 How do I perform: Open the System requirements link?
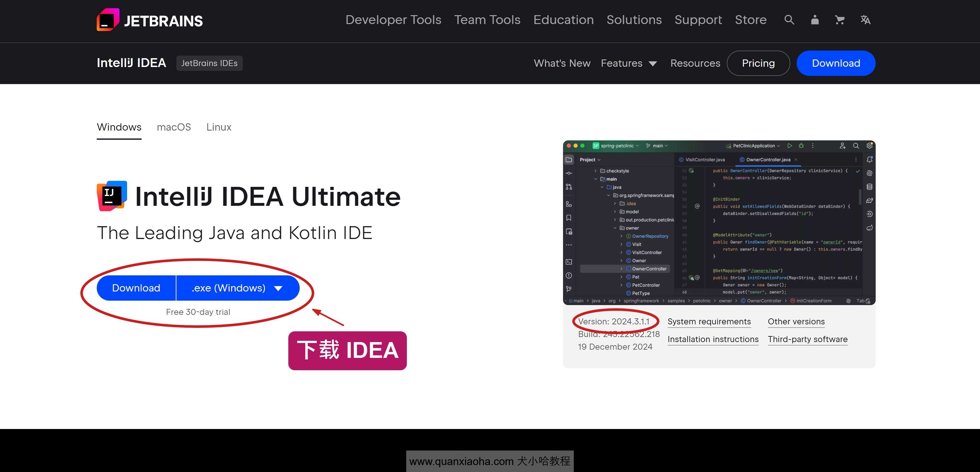[709, 322]
